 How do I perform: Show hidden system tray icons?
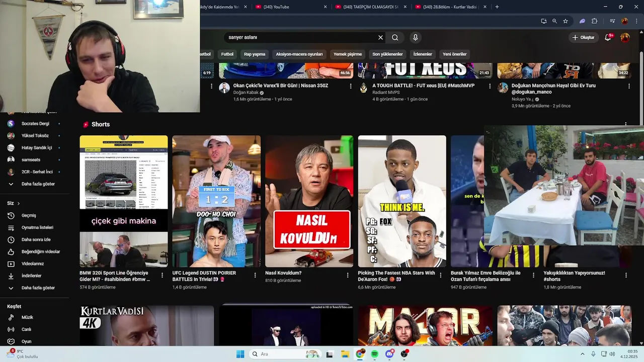pyautogui.click(x=583, y=354)
